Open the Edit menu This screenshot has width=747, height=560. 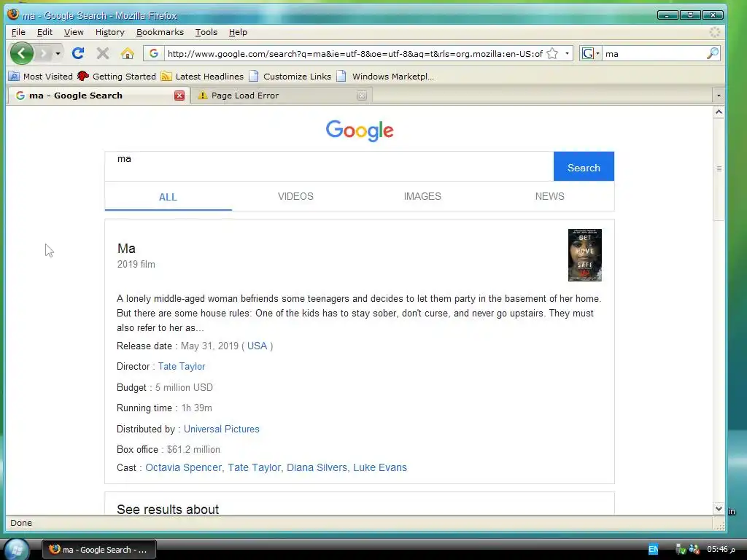[x=44, y=32]
